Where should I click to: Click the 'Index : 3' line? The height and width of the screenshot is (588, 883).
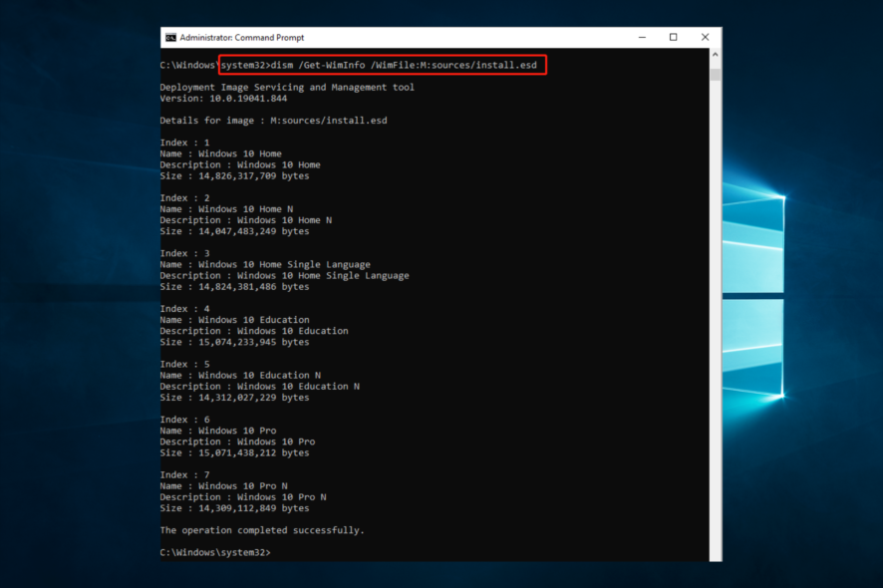(x=184, y=253)
